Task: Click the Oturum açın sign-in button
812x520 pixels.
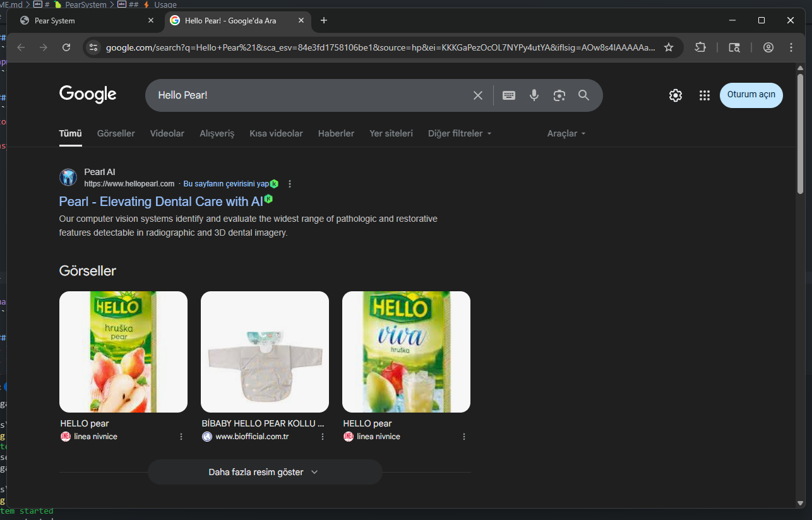Action: pos(751,95)
